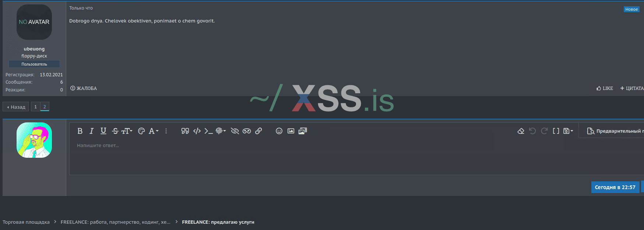Insert inline code with the terminal prompt icon
The image size is (644, 230).
click(208, 131)
